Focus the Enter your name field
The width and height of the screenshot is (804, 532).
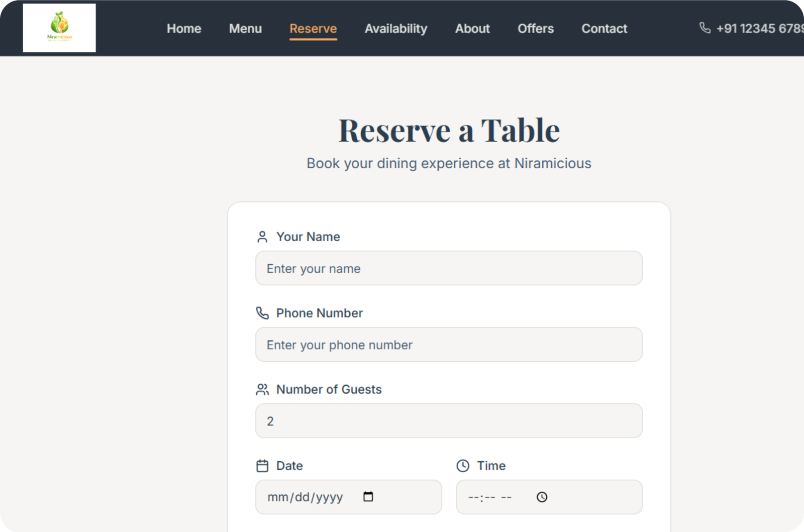[x=449, y=268]
